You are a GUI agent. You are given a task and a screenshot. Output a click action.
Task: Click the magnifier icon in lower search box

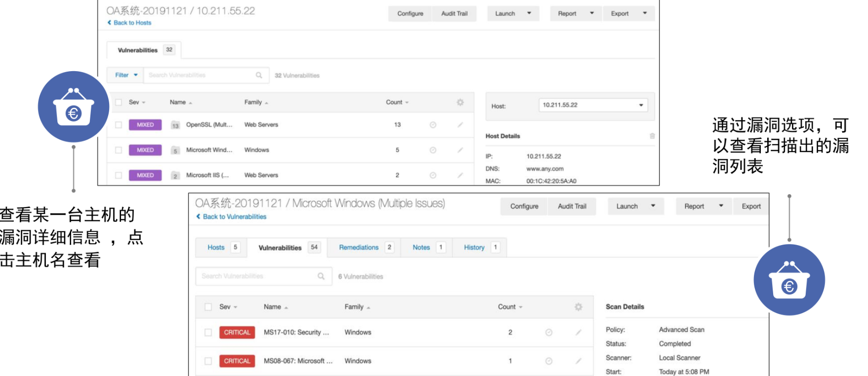coord(321,276)
